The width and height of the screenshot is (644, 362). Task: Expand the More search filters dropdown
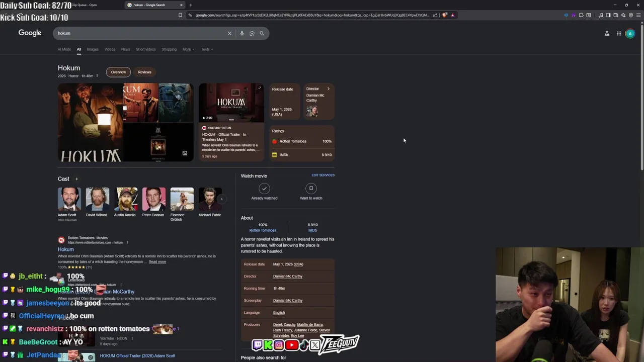[188, 49]
